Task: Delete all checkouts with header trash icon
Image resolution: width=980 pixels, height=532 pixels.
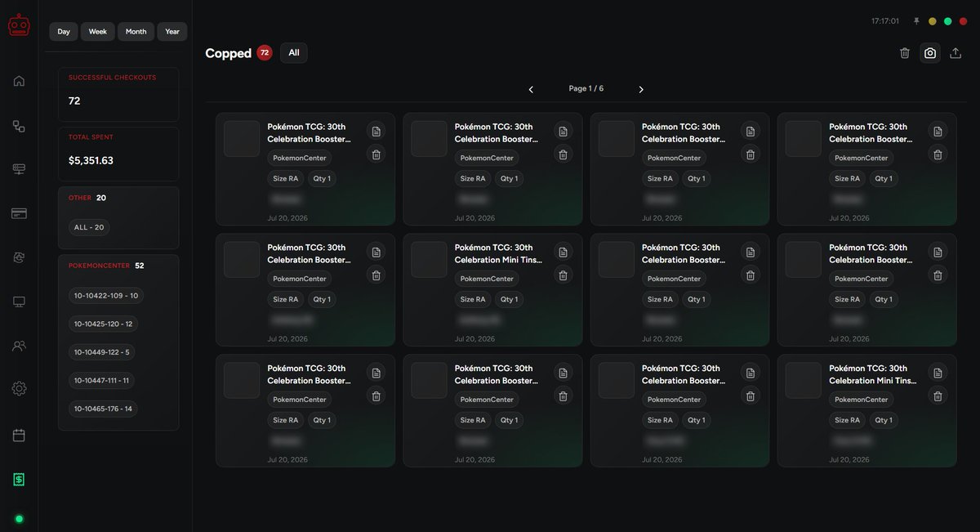Action: point(905,53)
